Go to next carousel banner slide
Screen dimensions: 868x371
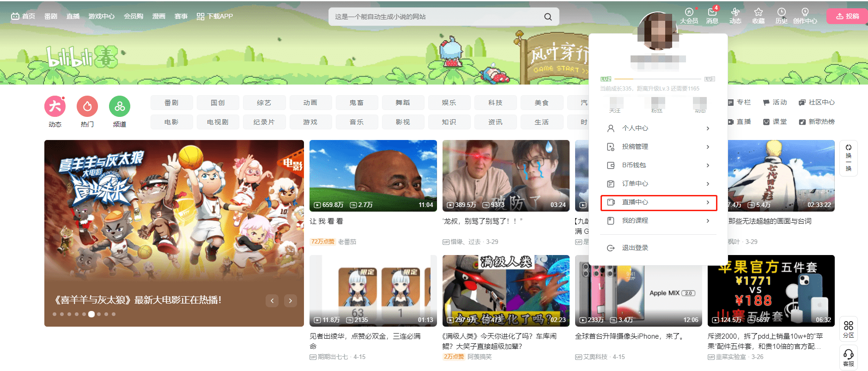point(290,301)
